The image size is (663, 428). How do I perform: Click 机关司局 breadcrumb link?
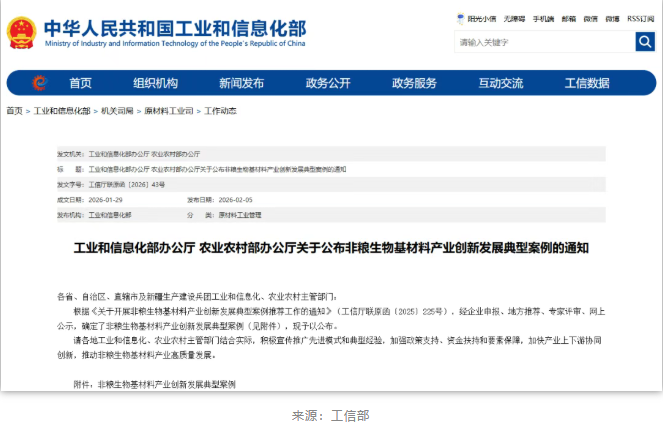click(x=120, y=111)
